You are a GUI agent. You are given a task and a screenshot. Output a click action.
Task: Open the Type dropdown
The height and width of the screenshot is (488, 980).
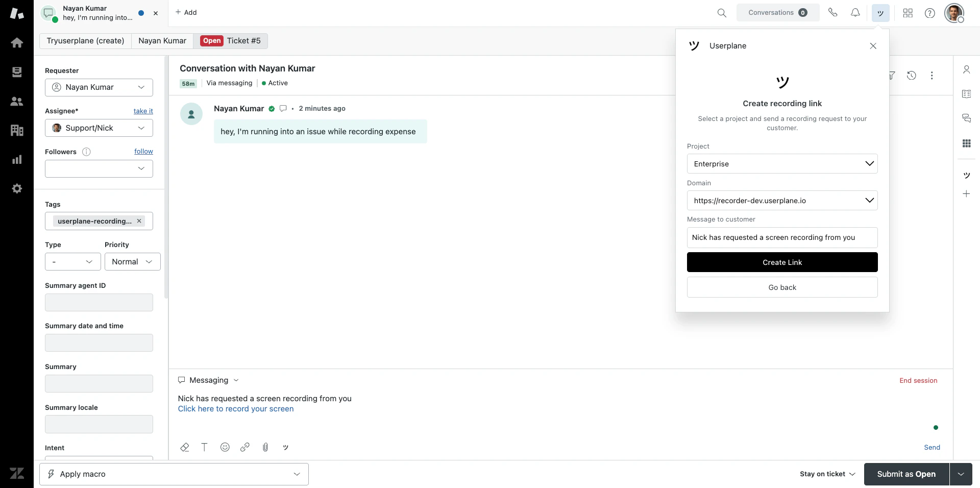tap(73, 262)
